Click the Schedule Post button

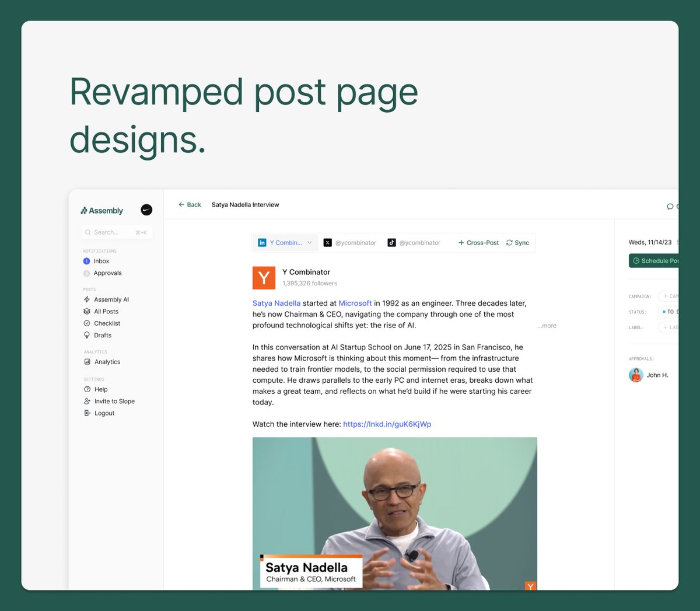[654, 261]
